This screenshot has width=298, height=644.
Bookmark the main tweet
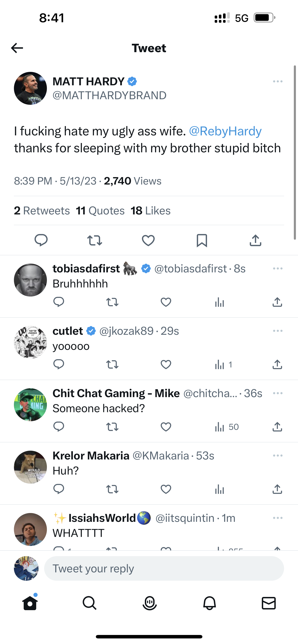click(202, 240)
